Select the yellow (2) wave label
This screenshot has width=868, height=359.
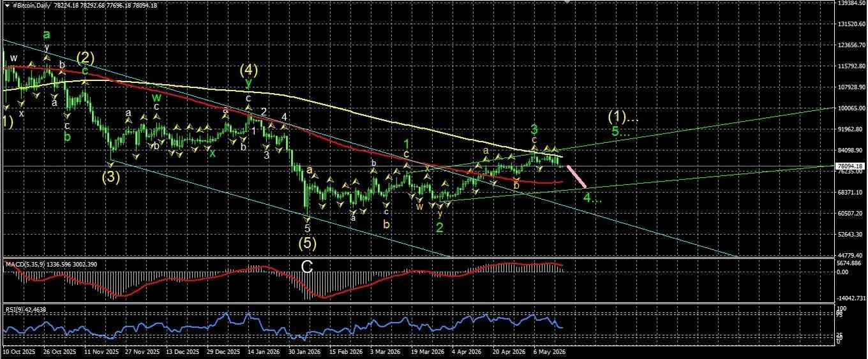(86, 58)
